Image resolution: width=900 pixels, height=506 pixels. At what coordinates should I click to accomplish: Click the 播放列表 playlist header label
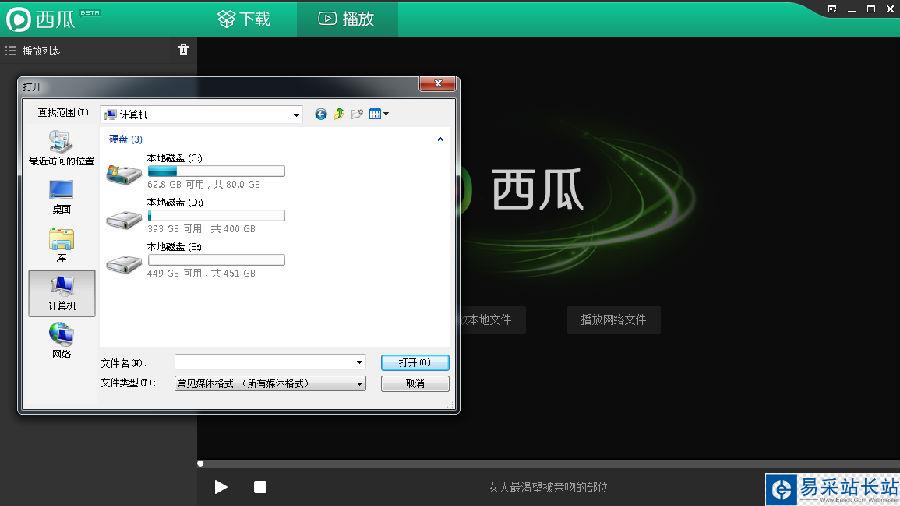pos(41,50)
